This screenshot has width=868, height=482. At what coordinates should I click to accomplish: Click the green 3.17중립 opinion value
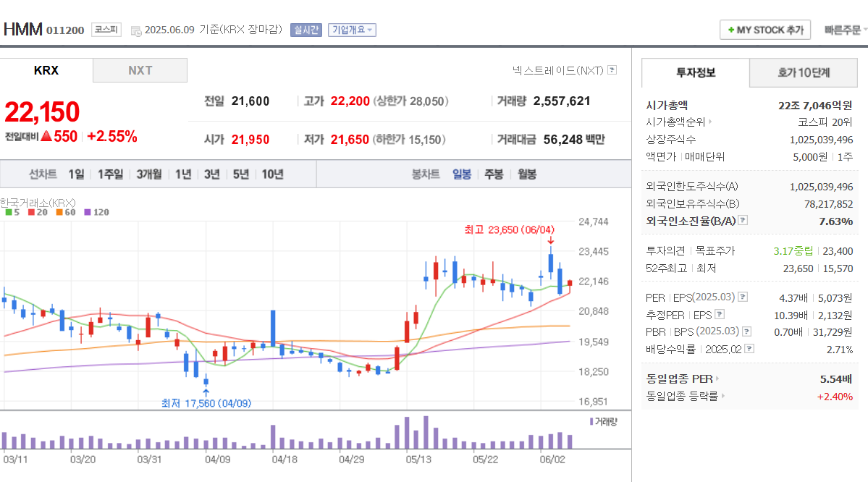click(793, 251)
